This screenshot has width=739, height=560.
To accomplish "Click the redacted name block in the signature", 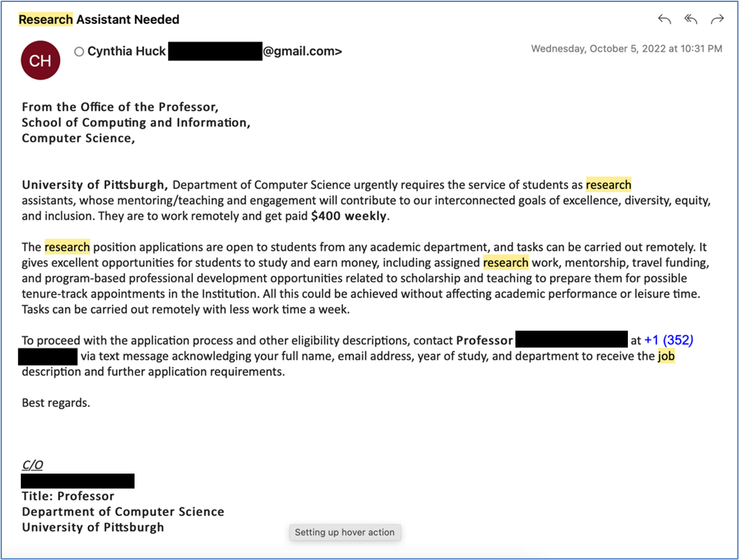I will [78, 481].
